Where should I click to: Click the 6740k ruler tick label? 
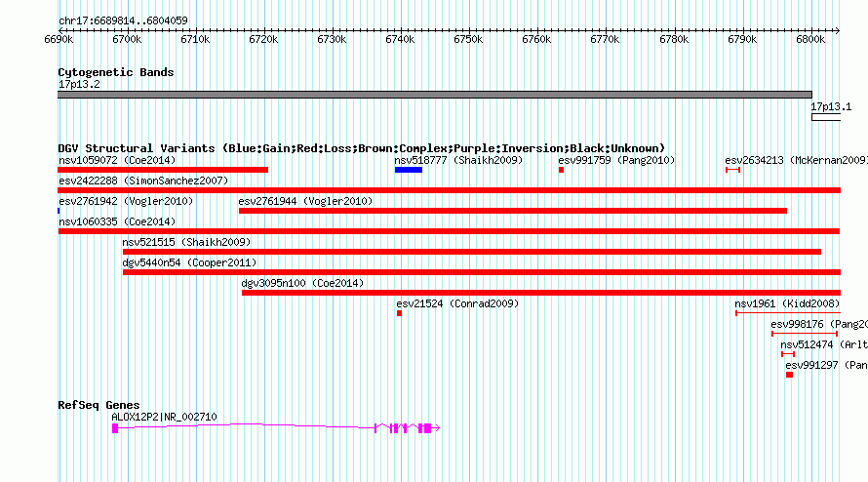400,39
